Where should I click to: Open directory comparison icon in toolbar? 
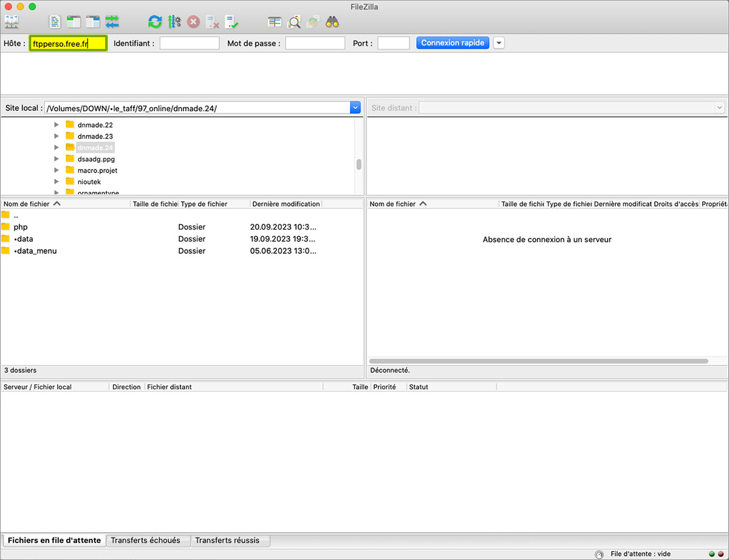[x=275, y=22]
